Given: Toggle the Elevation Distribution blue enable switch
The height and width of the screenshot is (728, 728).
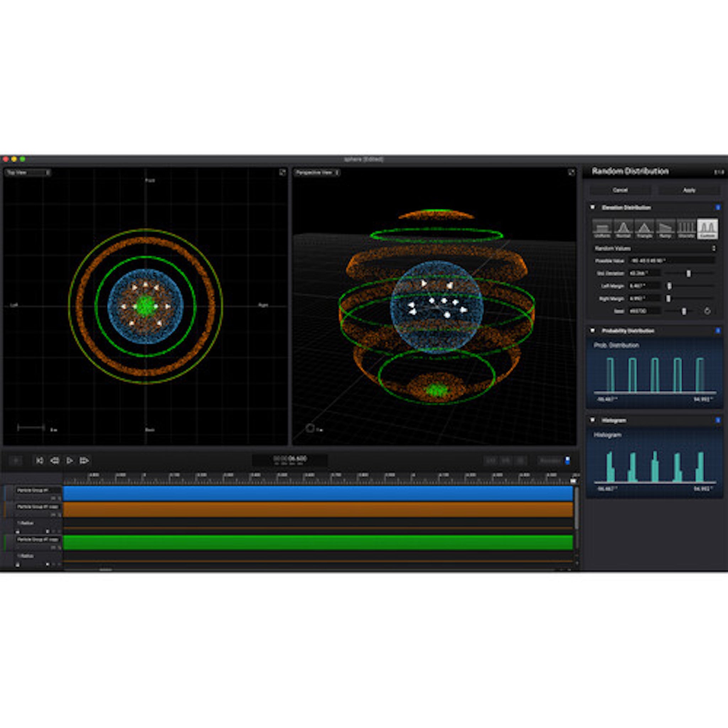Looking at the screenshot, I should [x=718, y=208].
